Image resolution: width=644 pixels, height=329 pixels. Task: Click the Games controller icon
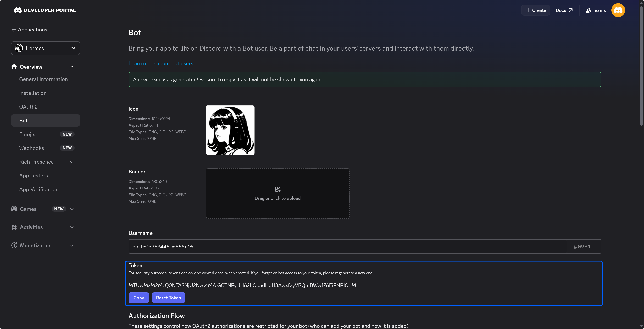[x=14, y=209]
